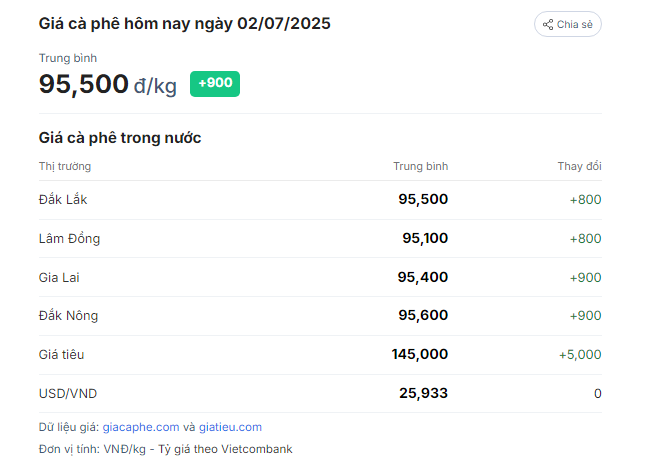Select the Đắk Nông market row

[320, 316]
